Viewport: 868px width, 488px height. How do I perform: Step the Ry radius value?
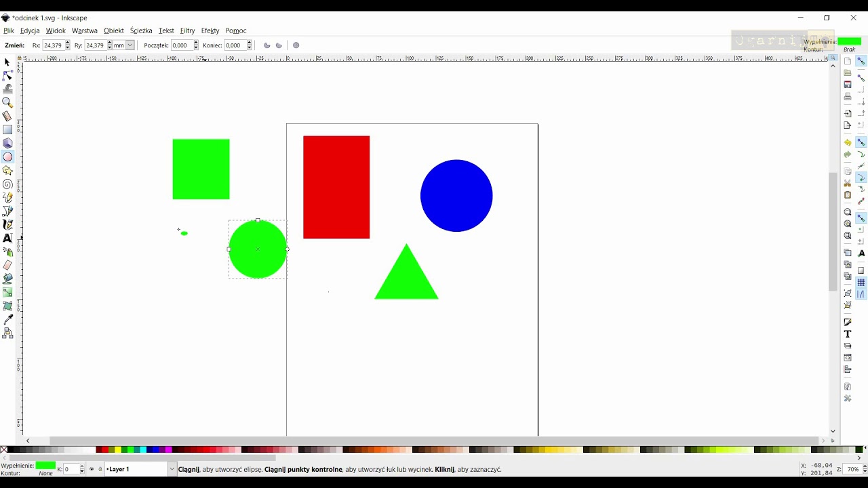pos(109,45)
